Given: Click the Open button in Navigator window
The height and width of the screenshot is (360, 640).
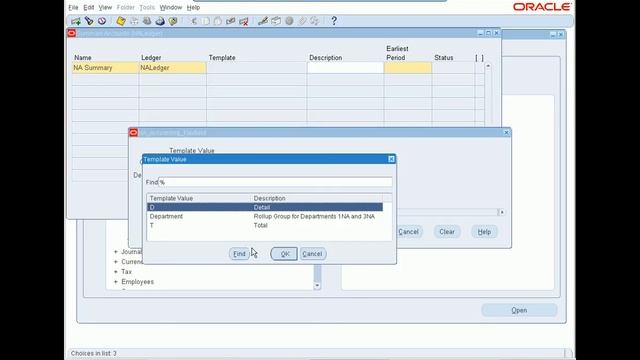Looking at the screenshot, I should [x=519, y=310].
